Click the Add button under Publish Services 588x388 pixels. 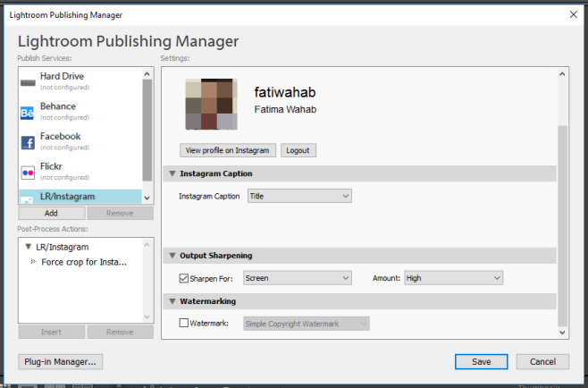[x=51, y=213]
